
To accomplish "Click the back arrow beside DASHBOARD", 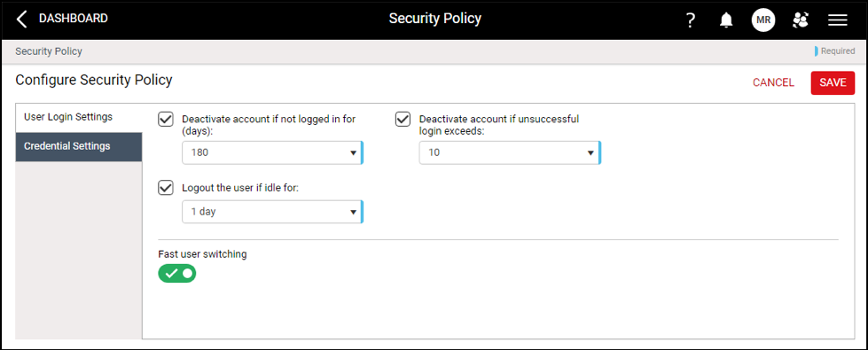I will (x=21, y=19).
